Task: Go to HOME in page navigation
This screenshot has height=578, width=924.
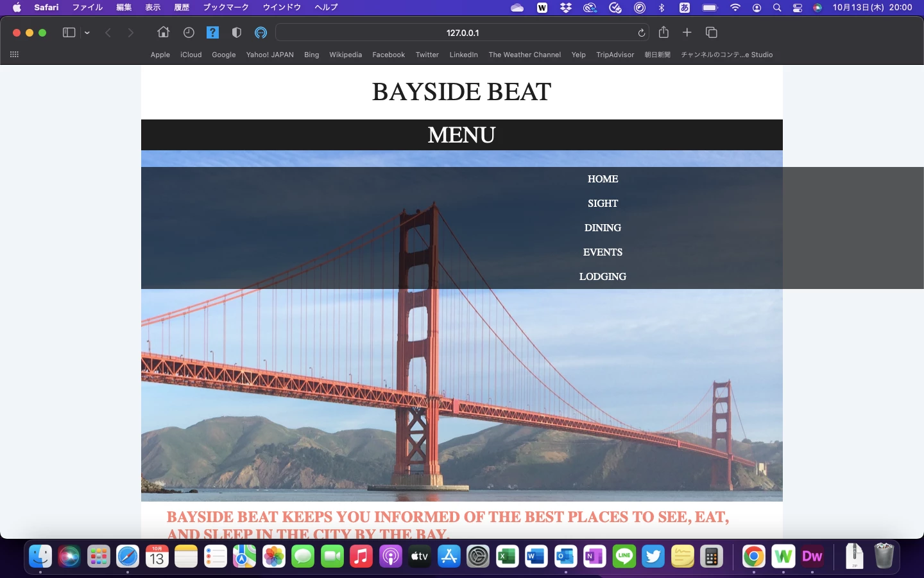Action: pyautogui.click(x=603, y=179)
